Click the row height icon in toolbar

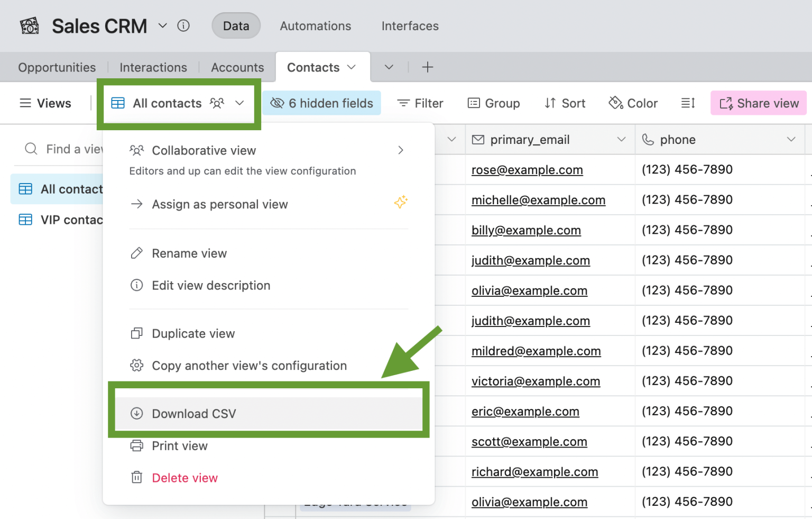688,103
